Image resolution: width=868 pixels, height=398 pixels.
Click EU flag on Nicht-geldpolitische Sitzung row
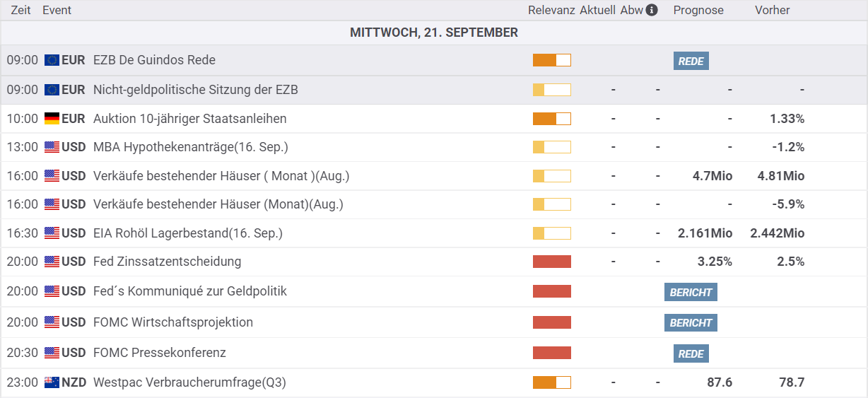(52, 90)
